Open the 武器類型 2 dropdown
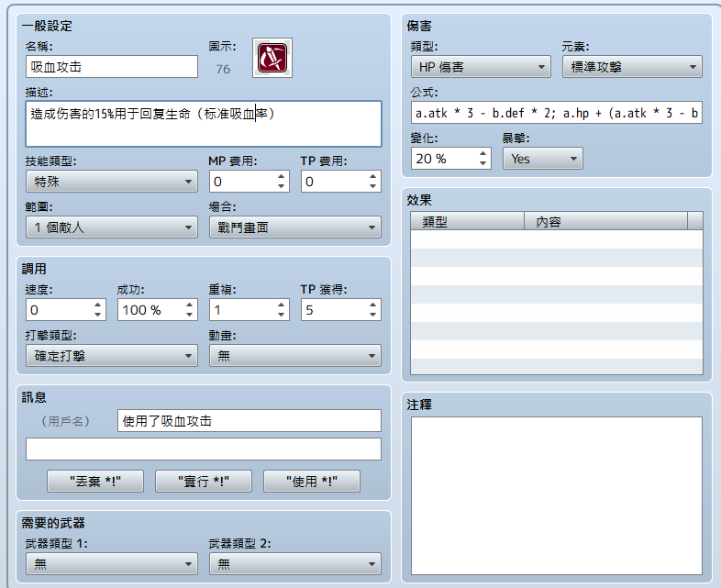This screenshot has width=721, height=588. (x=295, y=563)
